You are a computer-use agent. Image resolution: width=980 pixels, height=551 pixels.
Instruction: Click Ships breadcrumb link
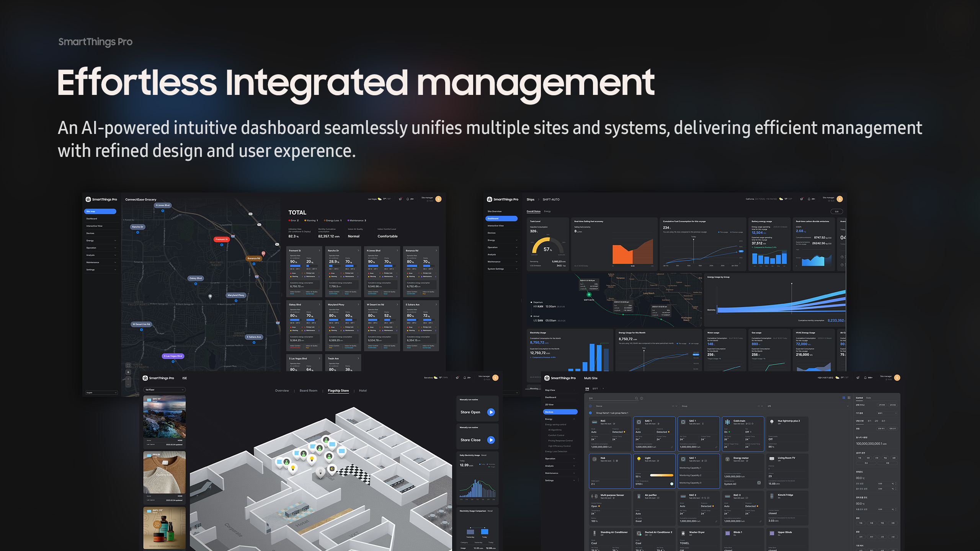[531, 199]
